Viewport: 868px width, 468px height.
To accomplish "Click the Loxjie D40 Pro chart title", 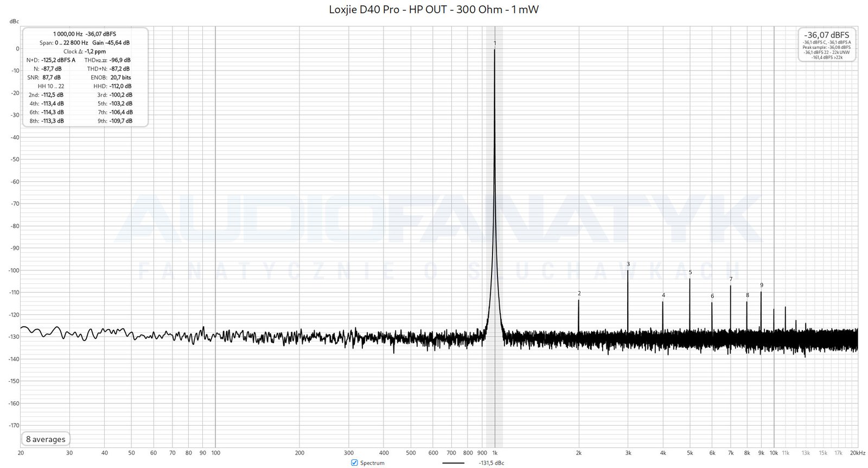I will tap(433, 9).
